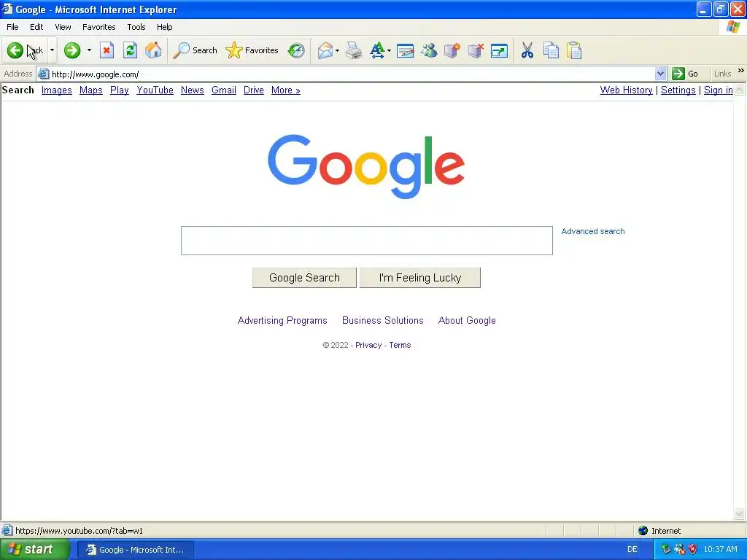Click the Paste clipboard icon
This screenshot has height=560, width=747.
(575, 50)
